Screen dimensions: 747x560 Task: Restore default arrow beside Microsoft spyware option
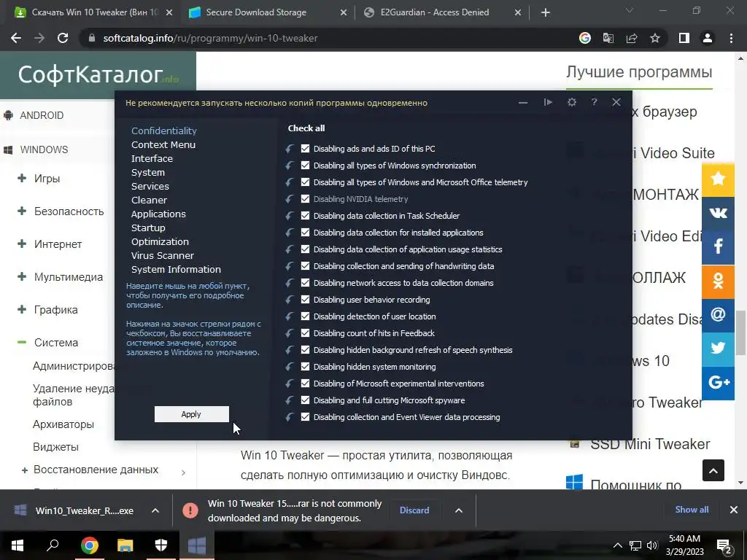289,400
